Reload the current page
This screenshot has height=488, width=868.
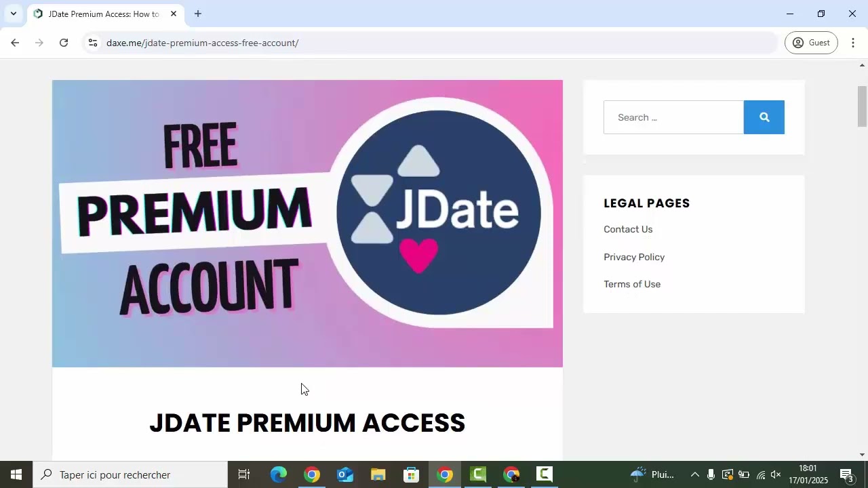[64, 43]
